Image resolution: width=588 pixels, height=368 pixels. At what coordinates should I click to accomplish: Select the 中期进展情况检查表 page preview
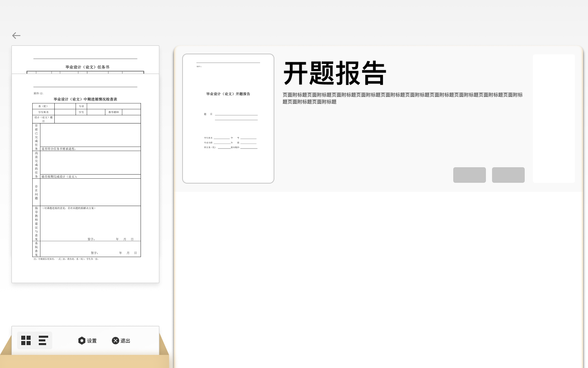coord(85,178)
